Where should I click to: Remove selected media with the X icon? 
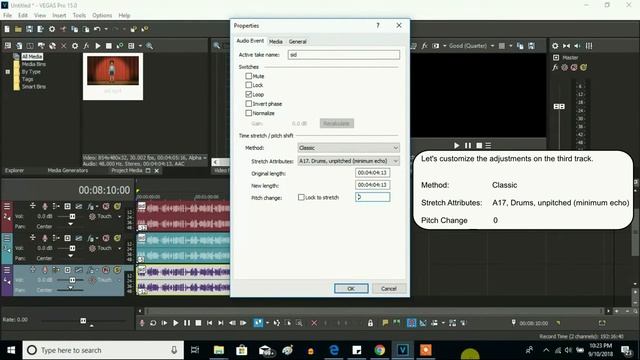coord(63,46)
